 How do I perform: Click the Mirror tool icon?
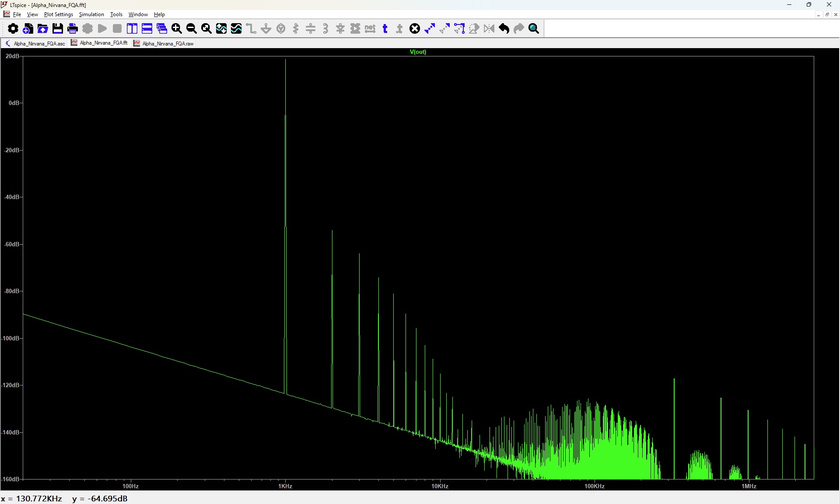tap(489, 29)
